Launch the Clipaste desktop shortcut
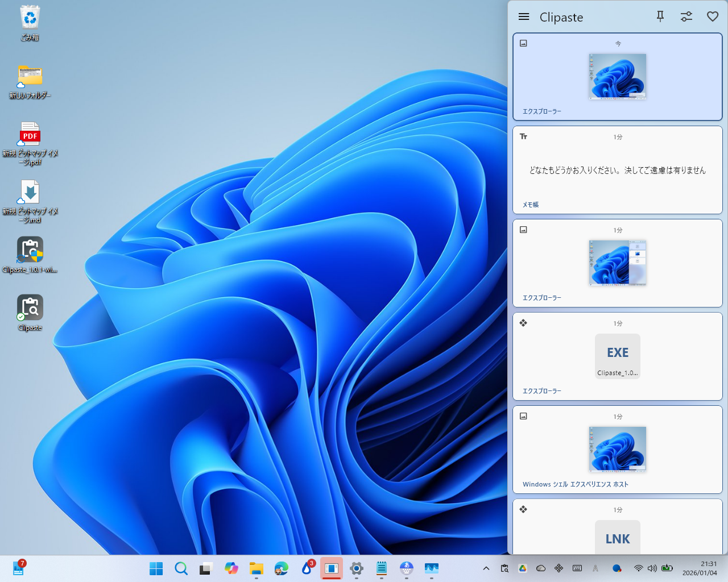The image size is (728, 582). click(30, 307)
